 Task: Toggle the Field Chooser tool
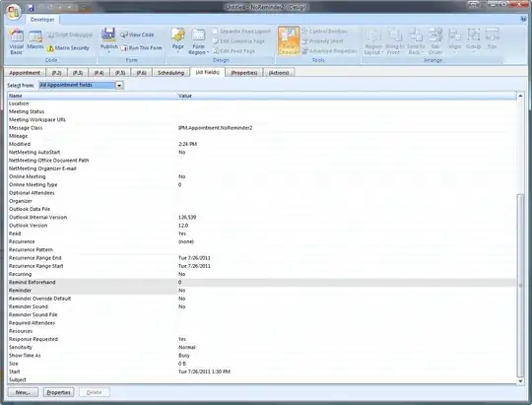tap(289, 41)
